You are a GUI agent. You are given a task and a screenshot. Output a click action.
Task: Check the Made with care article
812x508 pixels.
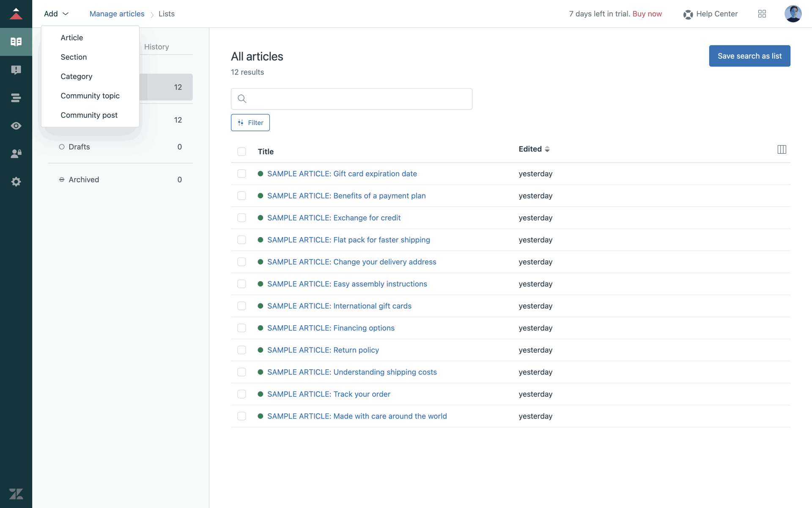click(241, 416)
